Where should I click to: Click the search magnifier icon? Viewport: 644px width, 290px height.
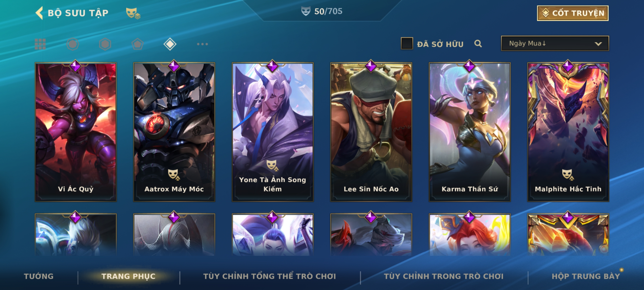click(x=478, y=44)
